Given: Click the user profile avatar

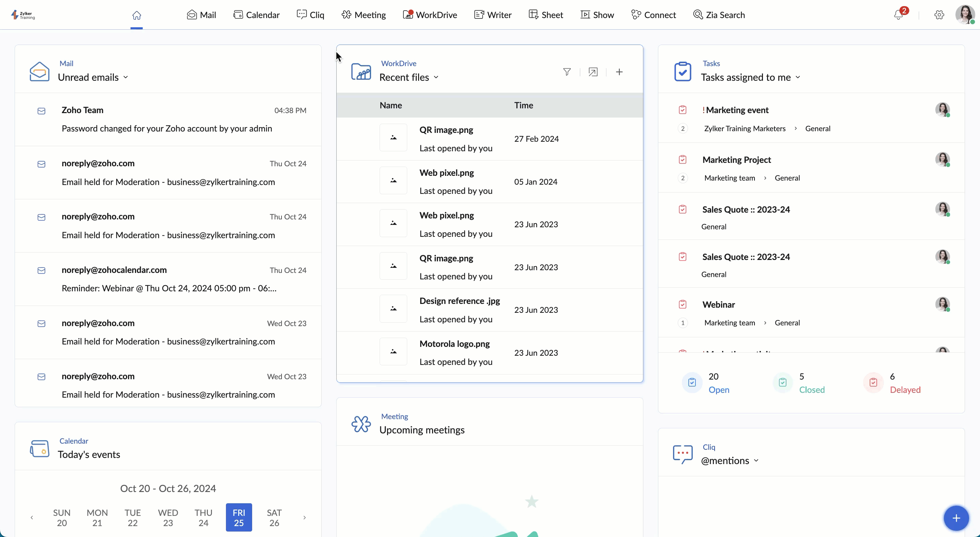Looking at the screenshot, I should 965,14.
